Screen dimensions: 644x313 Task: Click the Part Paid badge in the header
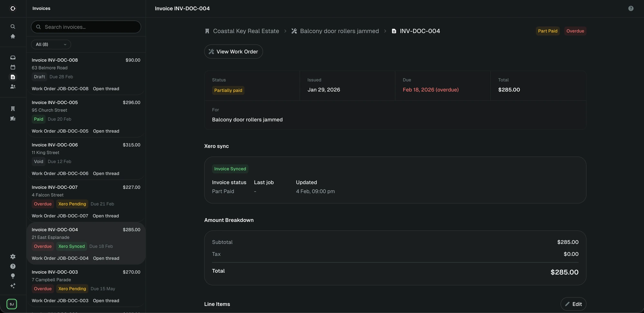point(547,31)
